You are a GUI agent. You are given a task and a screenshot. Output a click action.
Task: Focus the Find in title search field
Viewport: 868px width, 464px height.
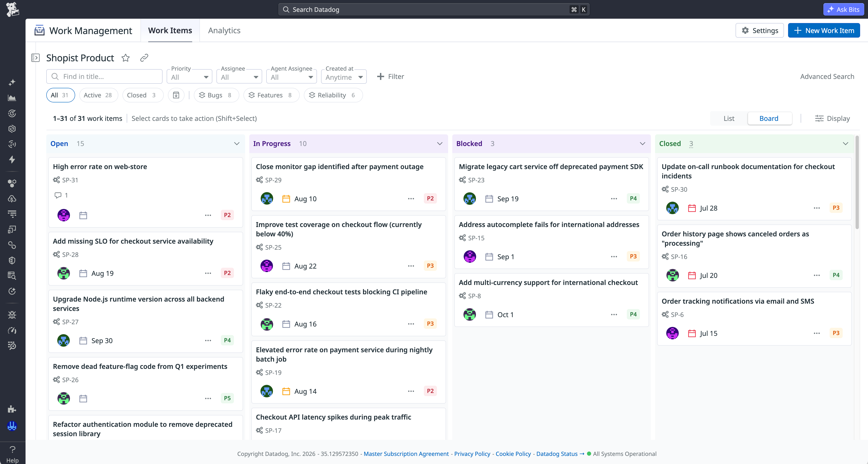click(x=104, y=77)
